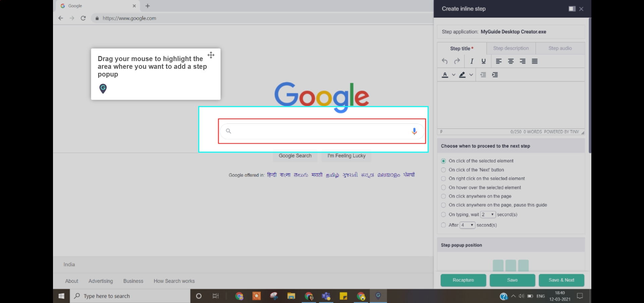Open highlight color dropdown arrow

coord(471,75)
